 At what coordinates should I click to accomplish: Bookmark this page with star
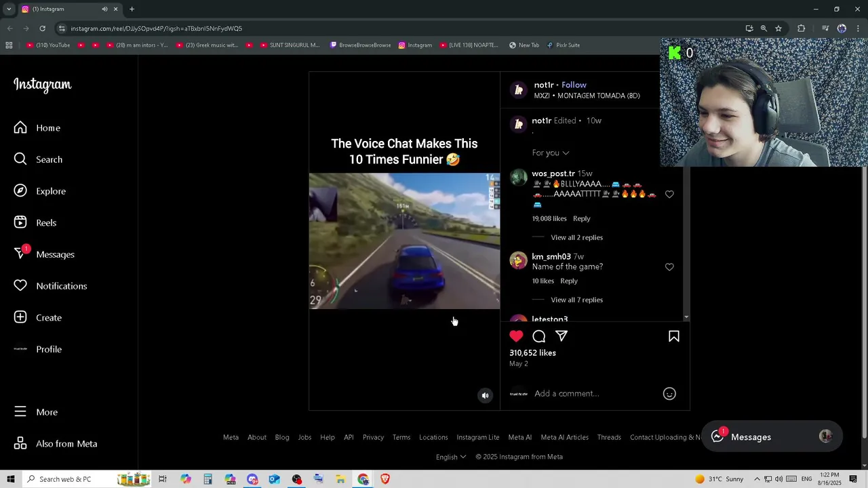click(x=778, y=28)
